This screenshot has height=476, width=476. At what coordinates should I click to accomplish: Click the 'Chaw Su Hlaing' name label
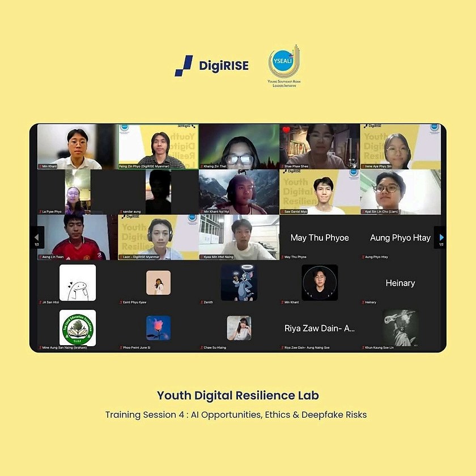pos(215,347)
